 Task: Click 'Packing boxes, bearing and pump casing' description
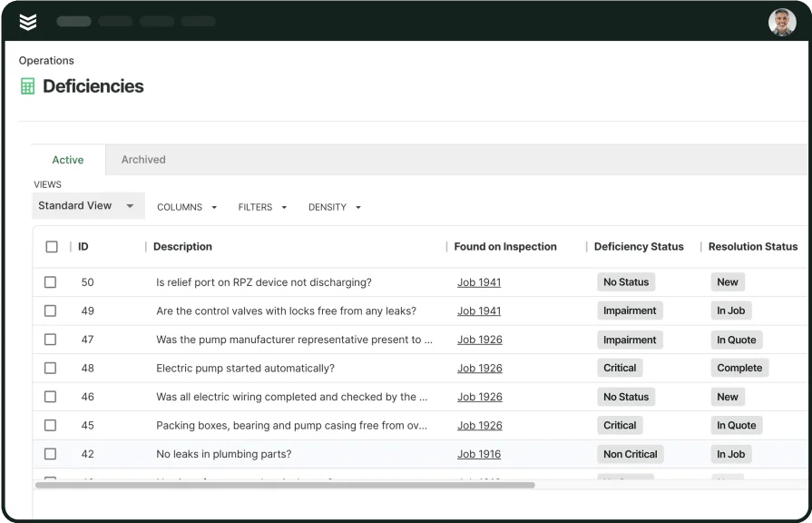(291, 426)
